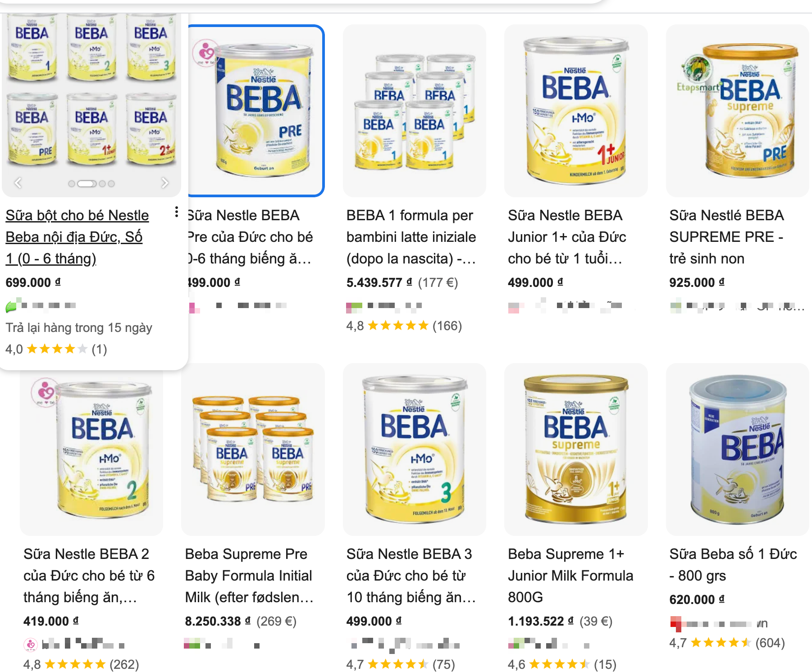The image size is (812, 672).
Task: Click star rating of Sữa Beba số 1 Đức
Action: tap(720, 643)
